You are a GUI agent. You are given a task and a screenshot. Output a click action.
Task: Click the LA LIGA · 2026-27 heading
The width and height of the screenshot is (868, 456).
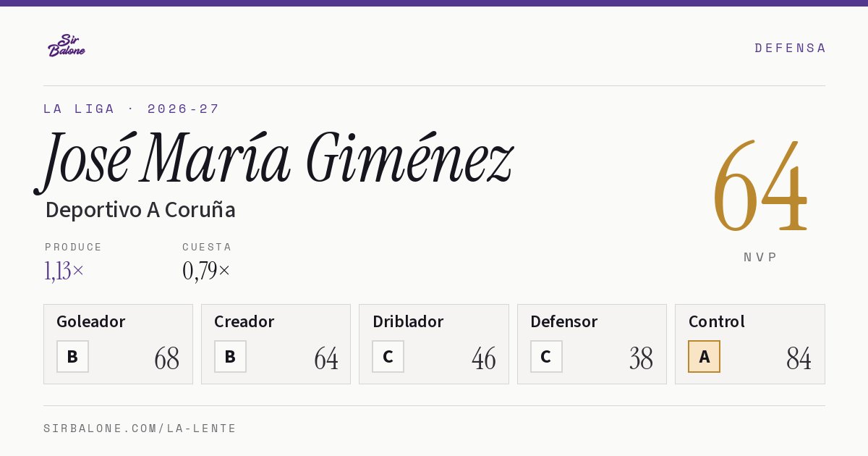(131, 109)
